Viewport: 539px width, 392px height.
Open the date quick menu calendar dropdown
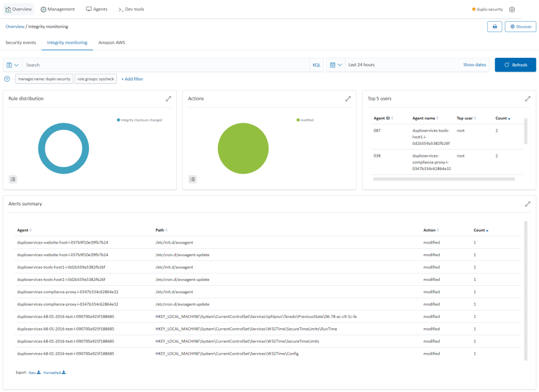point(335,65)
